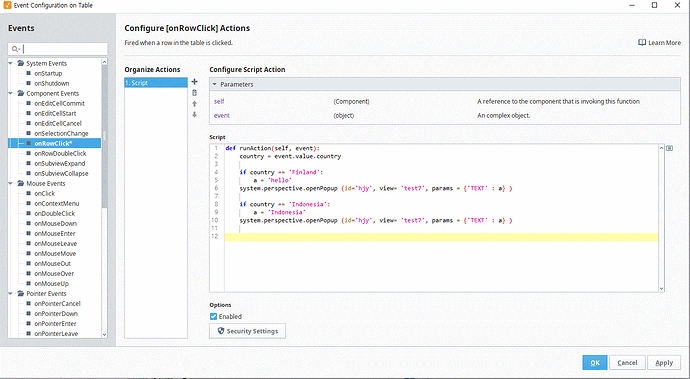The image size is (690, 379).
Task: Select the onDoubleClick event
Action: pyautogui.click(x=55, y=213)
